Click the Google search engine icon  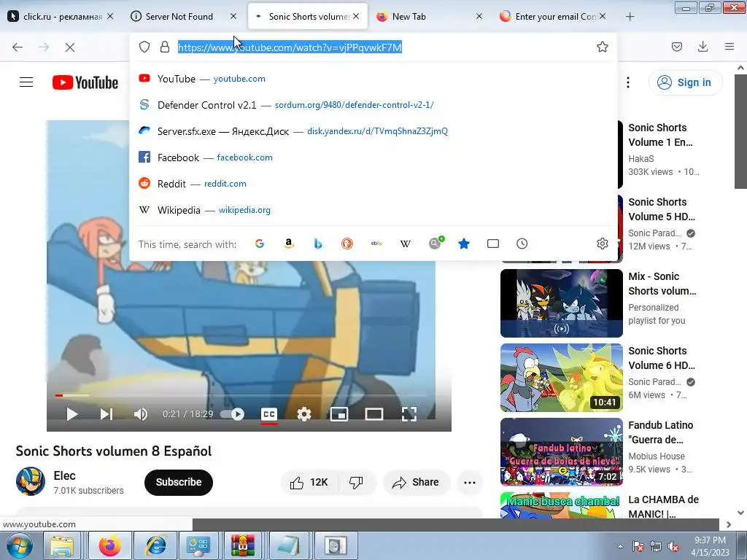[x=260, y=244]
